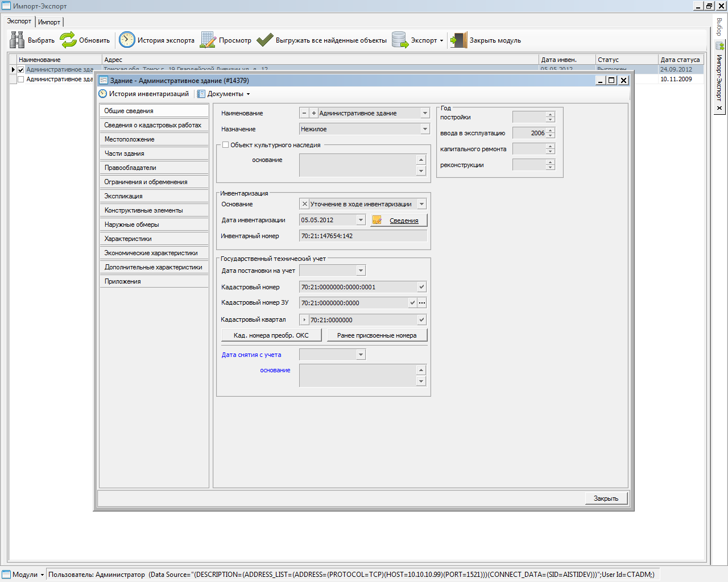Open Дата инвентаризации date dropdown
728x582 pixels.
point(361,220)
